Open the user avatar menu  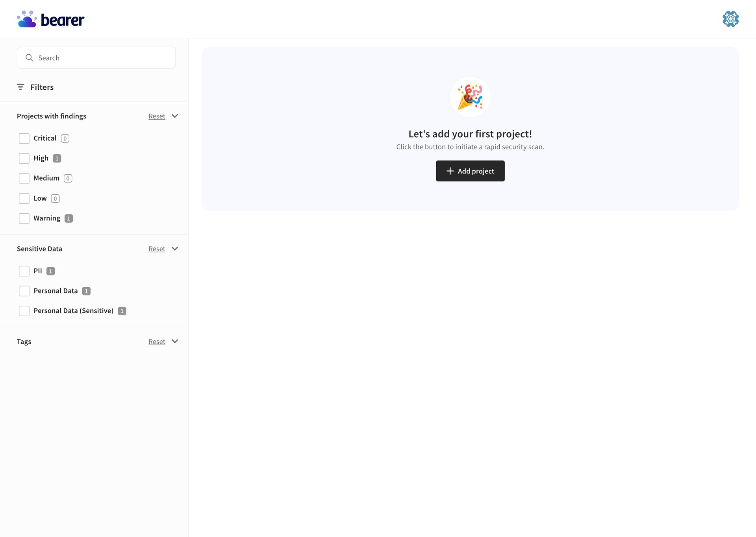730,19
